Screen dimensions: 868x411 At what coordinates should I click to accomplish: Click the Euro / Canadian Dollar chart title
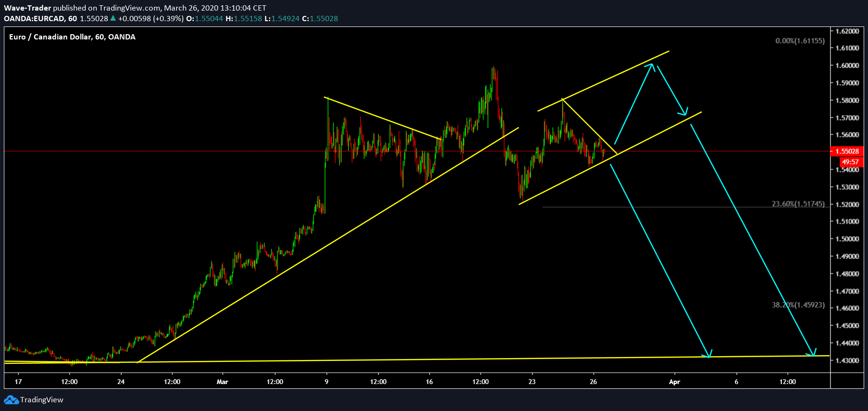click(72, 37)
